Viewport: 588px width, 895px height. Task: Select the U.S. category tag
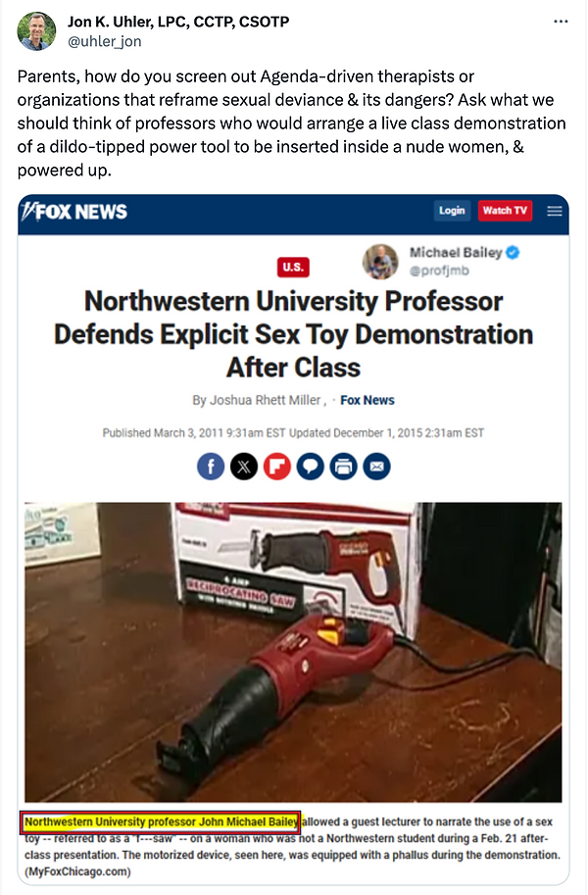click(x=293, y=268)
